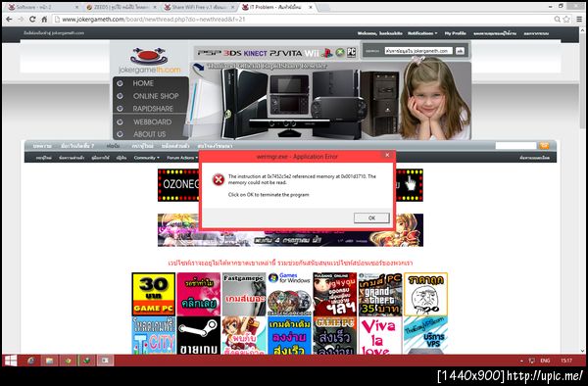Open ONLINE SHOP in the site menu
This screenshot has height=386, width=588.
point(156,96)
